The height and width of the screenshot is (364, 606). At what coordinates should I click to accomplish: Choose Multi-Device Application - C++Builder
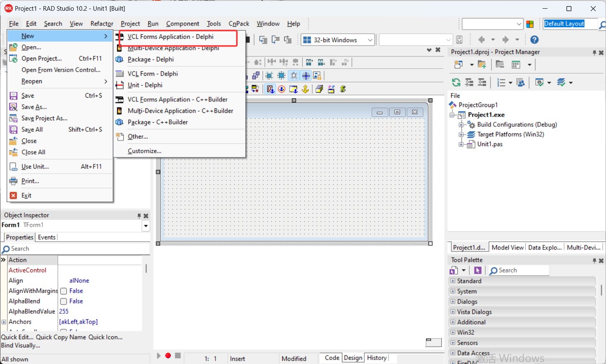click(180, 111)
